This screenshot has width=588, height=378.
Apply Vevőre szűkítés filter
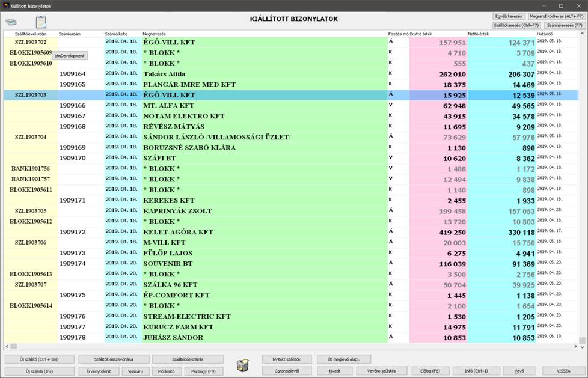381,371
